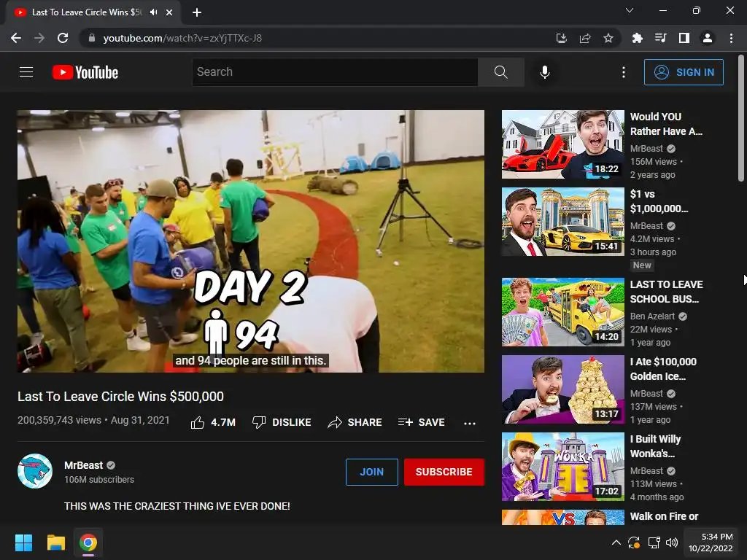This screenshot has height=560, width=747.
Task: Click the 'Walk on Fire or' video title
Action: click(664, 516)
